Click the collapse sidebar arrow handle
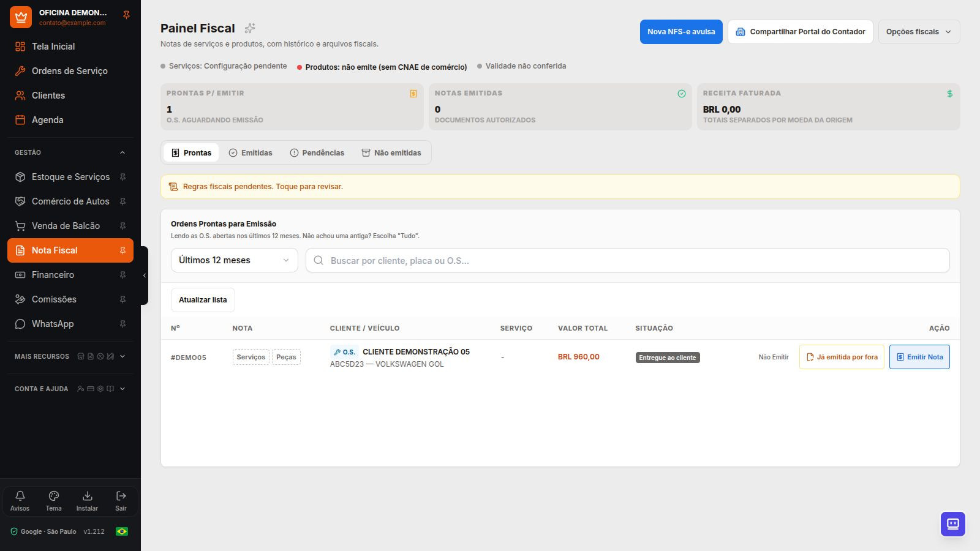Viewport: 980px width, 551px height. tap(145, 275)
